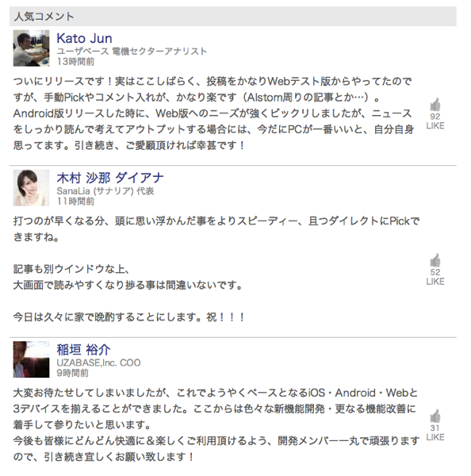Click 木村 沙那 ダイアナ's avatar photo
Viewport: 471px width, 476px height.
pyautogui.click(x=31, y=187)
